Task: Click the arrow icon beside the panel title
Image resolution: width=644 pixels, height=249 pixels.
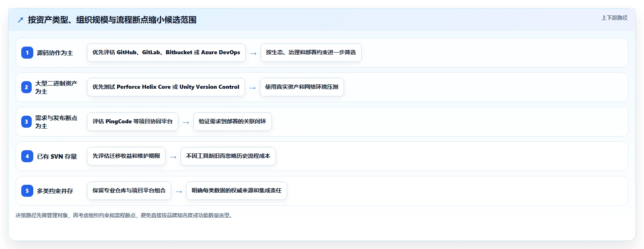Action: click(20, 20)
